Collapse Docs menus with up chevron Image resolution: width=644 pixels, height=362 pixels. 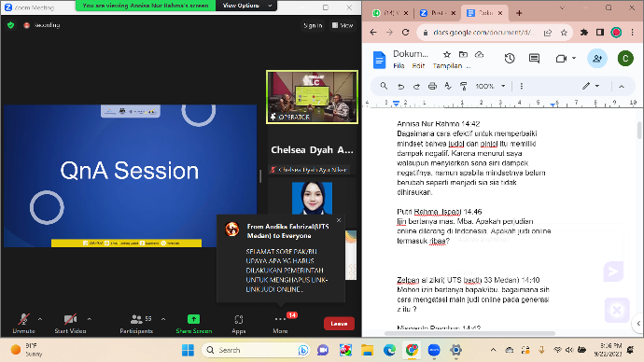(x=622, y=87)
